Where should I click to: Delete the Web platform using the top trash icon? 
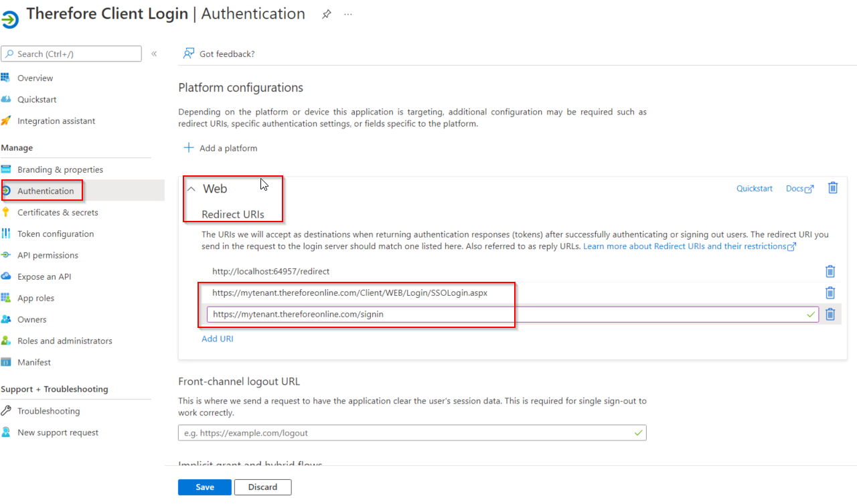833,188
